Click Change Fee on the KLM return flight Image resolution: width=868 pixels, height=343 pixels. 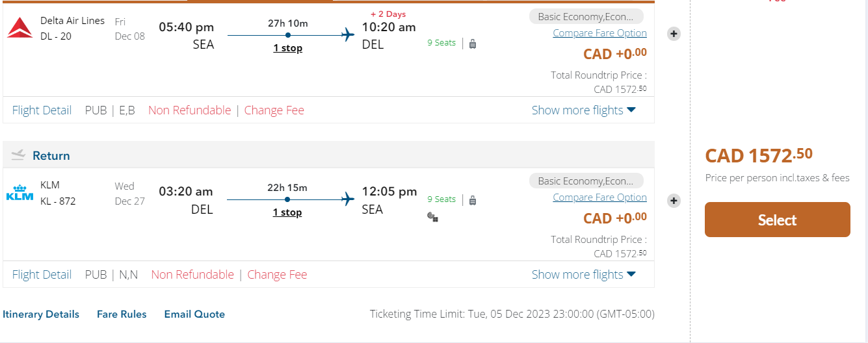pos(277,275)
